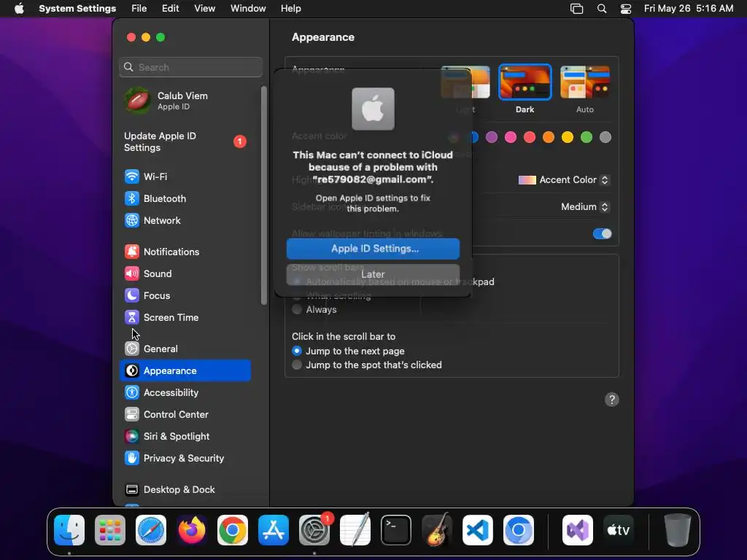Click the Apple ID Settings... button
This screenshot has height=560, width=747.
373,249
